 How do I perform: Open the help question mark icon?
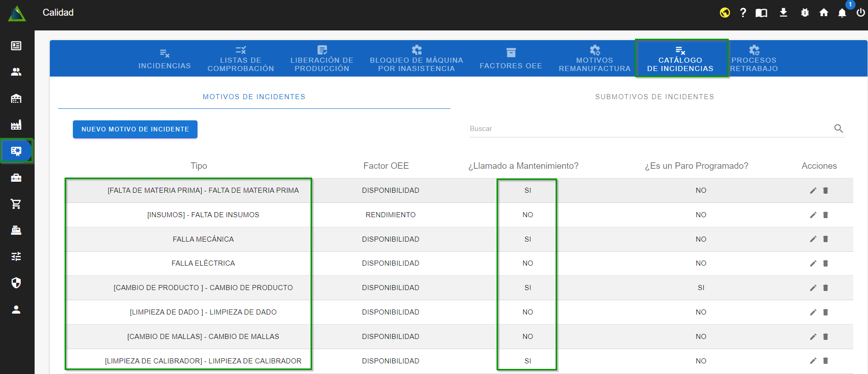pyautogui.click(x=743, y=13)
